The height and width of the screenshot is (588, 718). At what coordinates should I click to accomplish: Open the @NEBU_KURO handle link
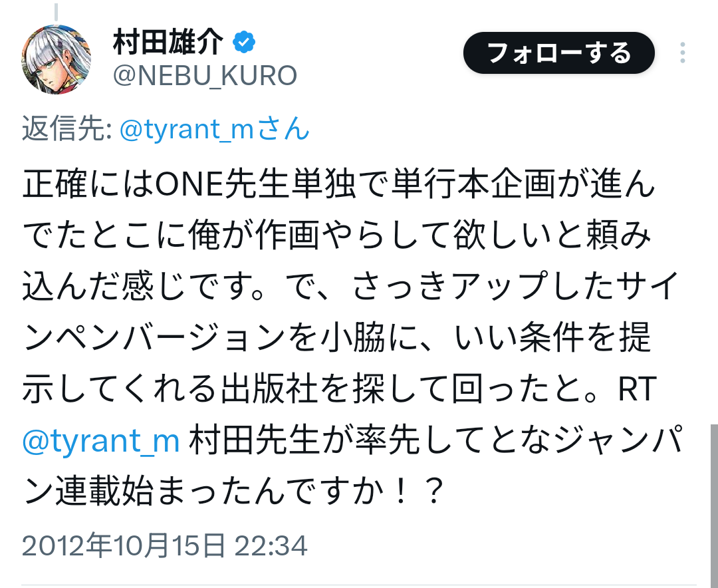click(x=205, y=76)
